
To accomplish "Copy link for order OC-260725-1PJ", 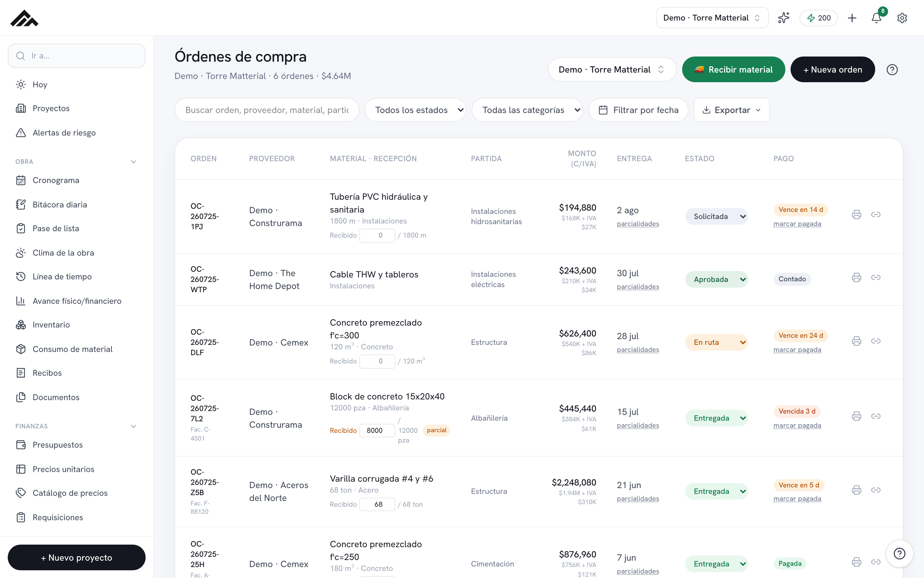I will click(876, 215).
